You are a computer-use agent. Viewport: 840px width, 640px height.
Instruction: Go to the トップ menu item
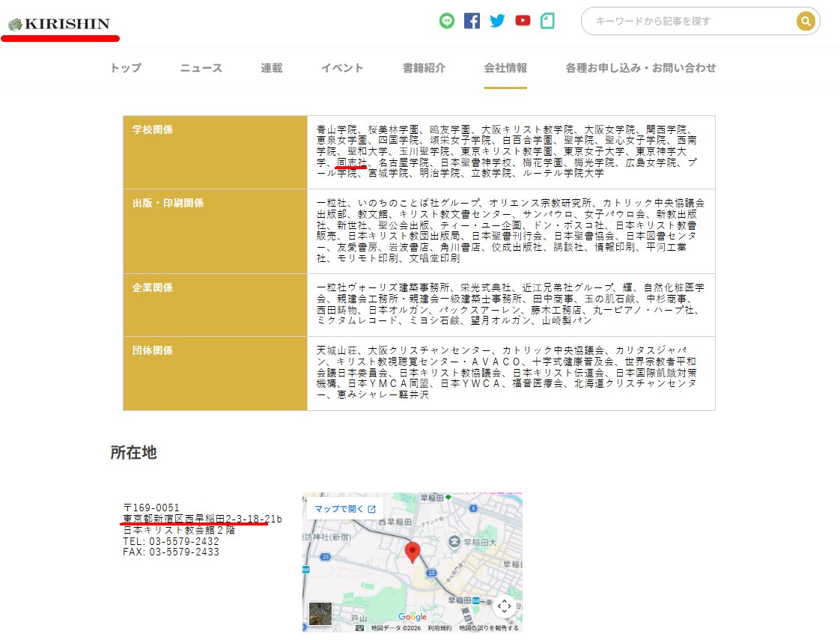coord(126,68)
